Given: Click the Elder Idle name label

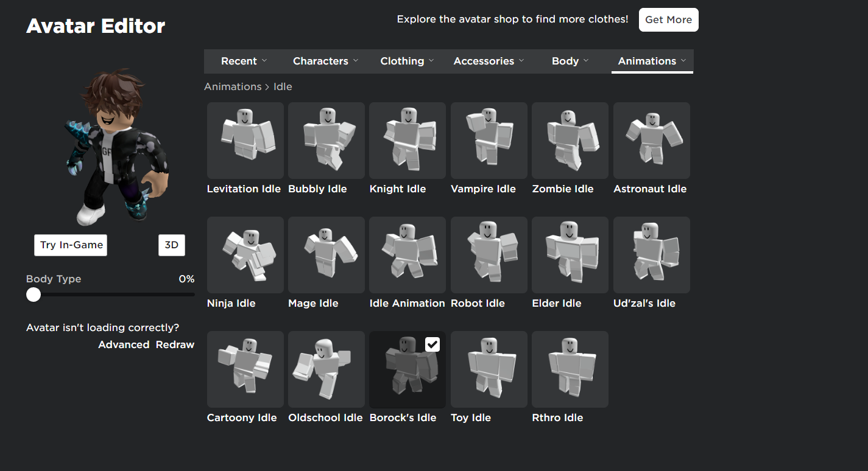Looking at the screenshot, I should [x=557, y=303].
